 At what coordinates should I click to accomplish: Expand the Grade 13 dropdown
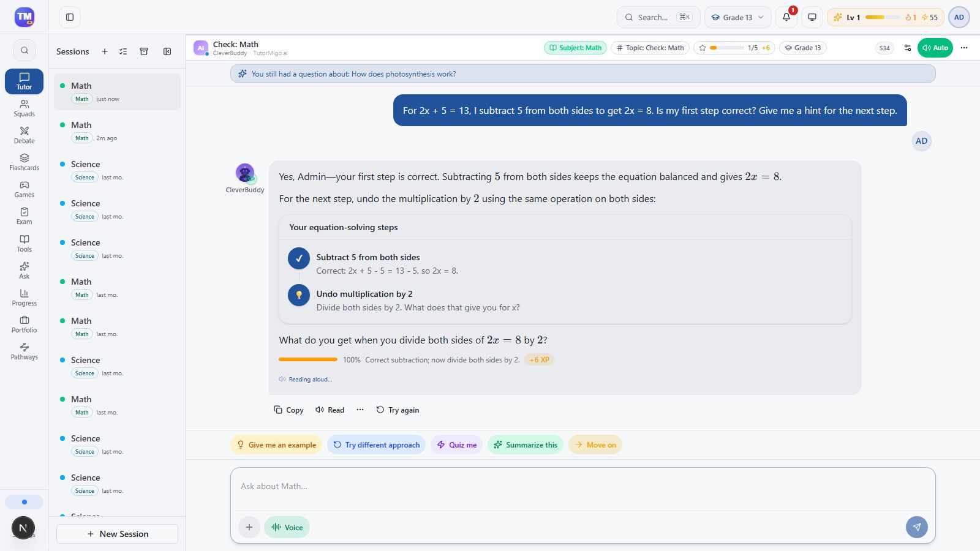(x=737, y=17)
